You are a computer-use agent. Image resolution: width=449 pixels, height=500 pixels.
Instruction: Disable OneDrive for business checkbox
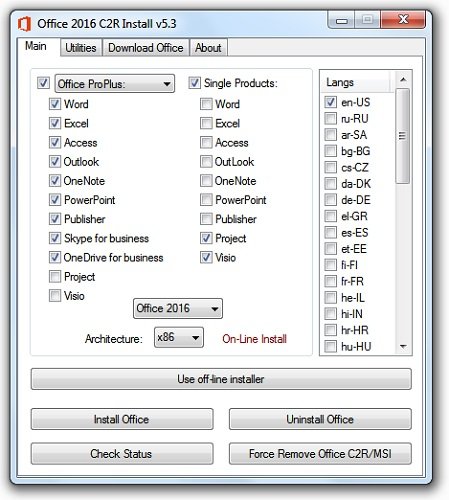(55, 257)
